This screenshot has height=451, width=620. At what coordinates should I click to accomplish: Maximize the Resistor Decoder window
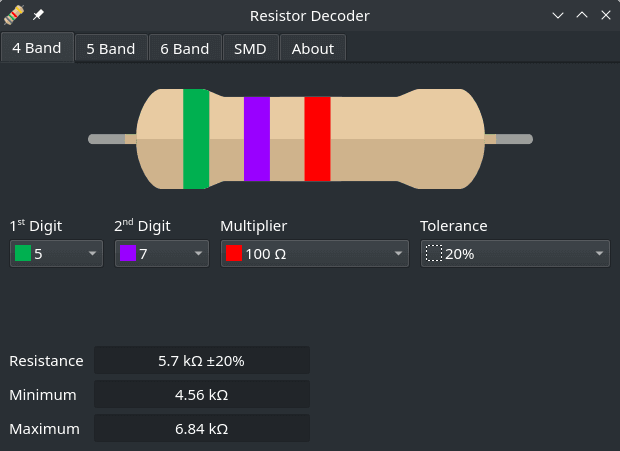[x=582, y=16]
